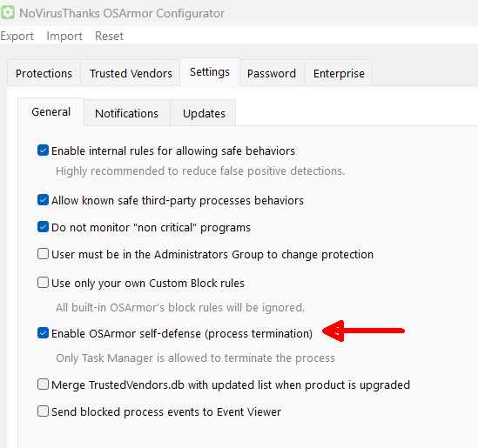Disable Do not monitor non critical programs
The height and width of the screenshot is (448, 478).
pos(43,227)
